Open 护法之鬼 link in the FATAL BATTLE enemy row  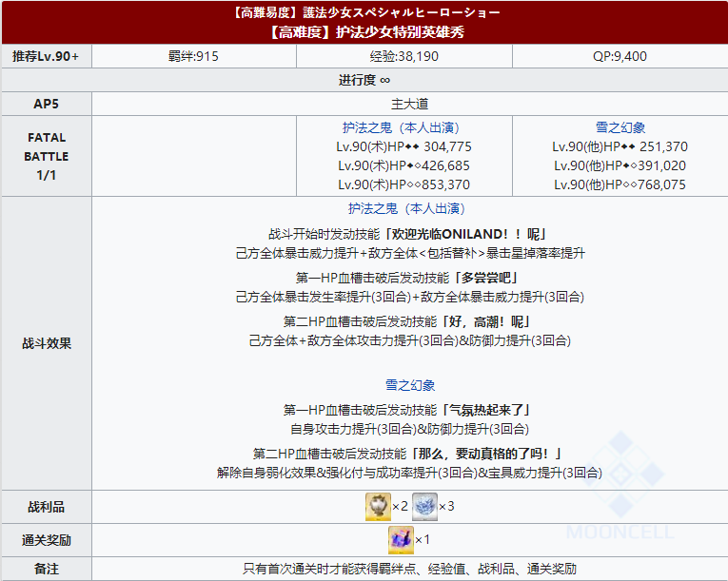pyautogui.click(x=401, y=127)
